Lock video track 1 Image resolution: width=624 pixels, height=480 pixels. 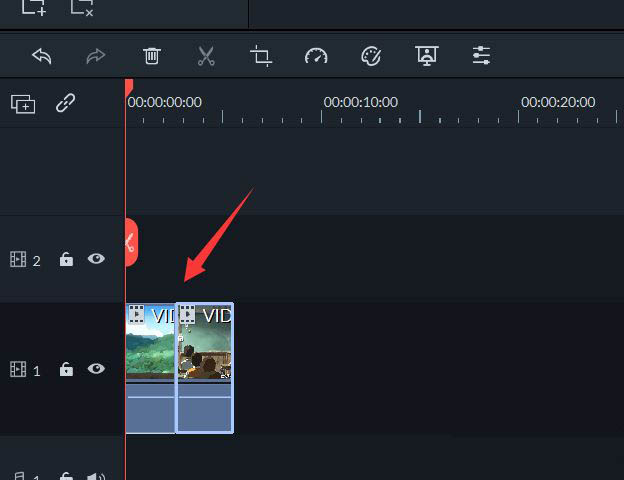point(66,370)
